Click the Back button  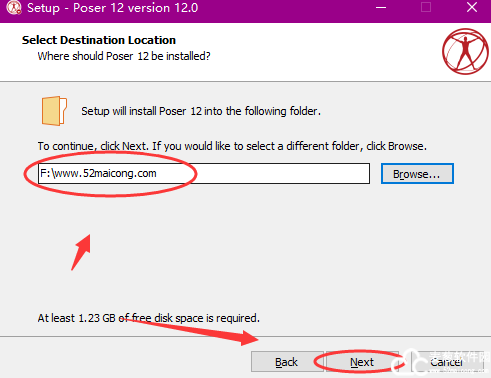287,362
